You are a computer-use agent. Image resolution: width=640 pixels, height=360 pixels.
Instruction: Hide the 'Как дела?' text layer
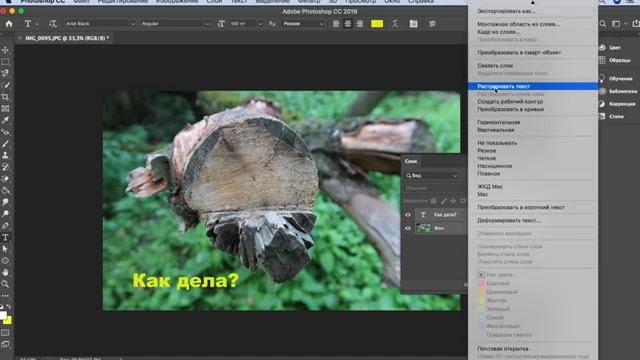coord(408,215)
